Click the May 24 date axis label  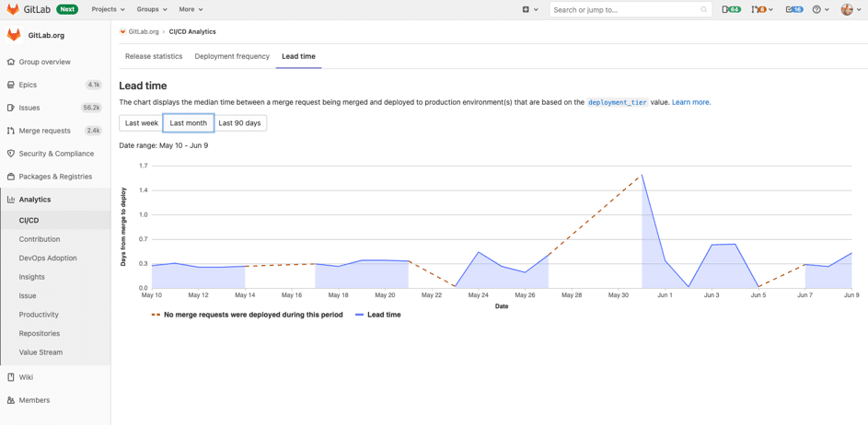click(x=479, y=295)
